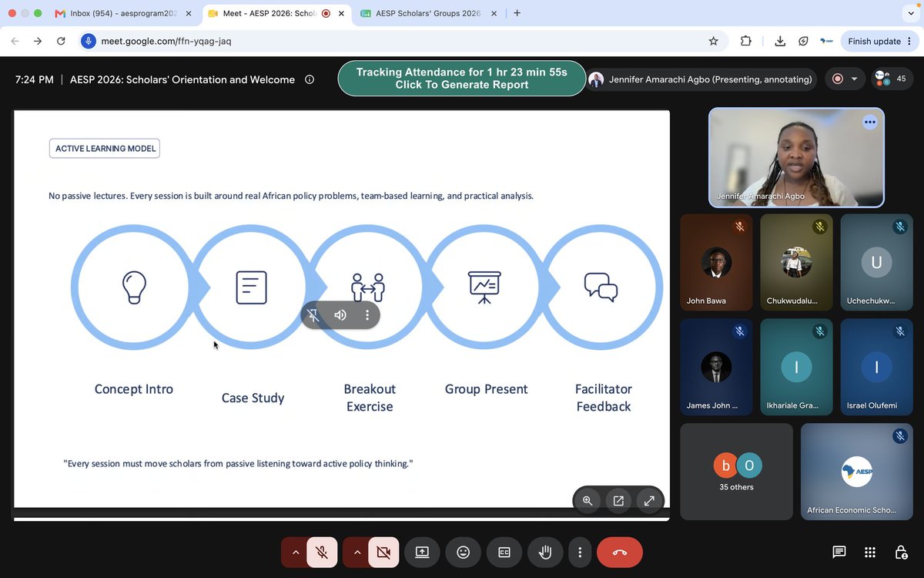Open the 35 others tile
The height and width of the screenshot is (578, 924).
(736, 472)
